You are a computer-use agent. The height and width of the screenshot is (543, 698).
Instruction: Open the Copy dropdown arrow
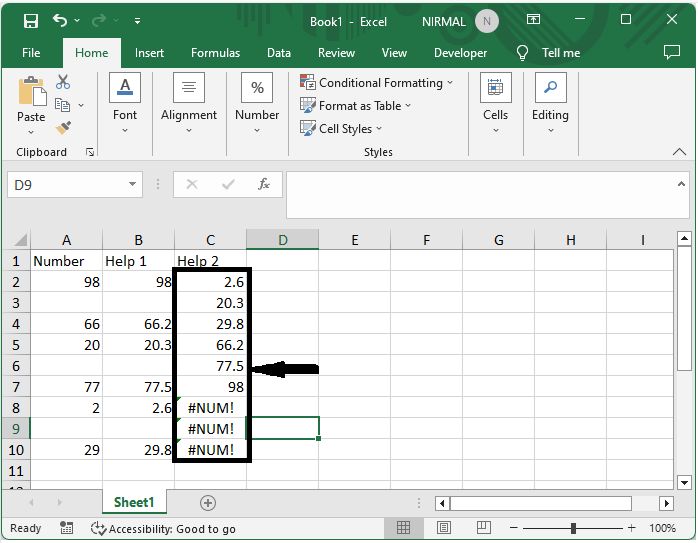81,105
